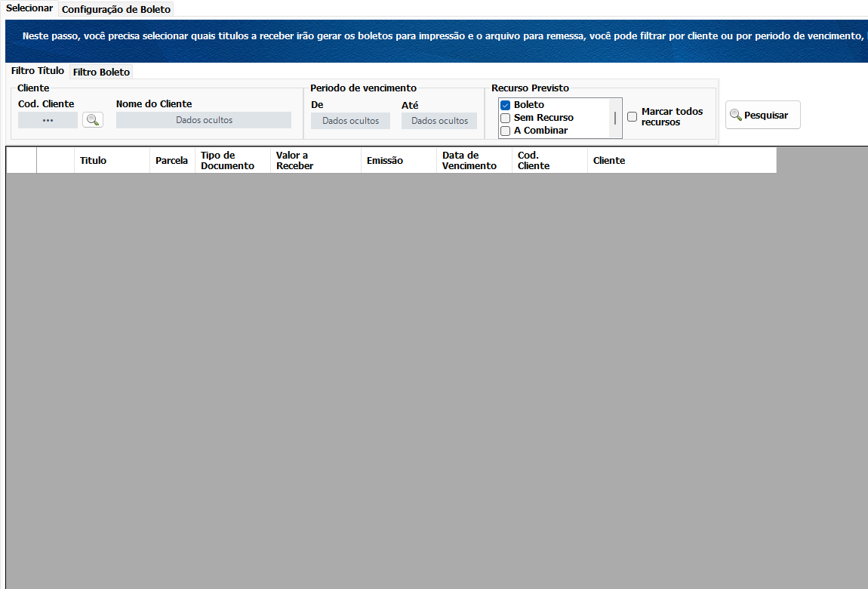
Task: Focus the Cod. Cliente input field
Action: coord(48,120)
